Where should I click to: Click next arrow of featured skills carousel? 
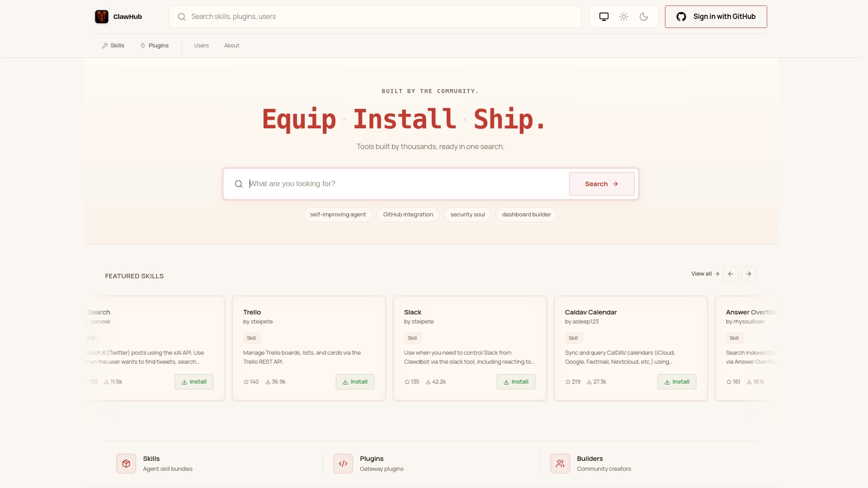[749, 274]
